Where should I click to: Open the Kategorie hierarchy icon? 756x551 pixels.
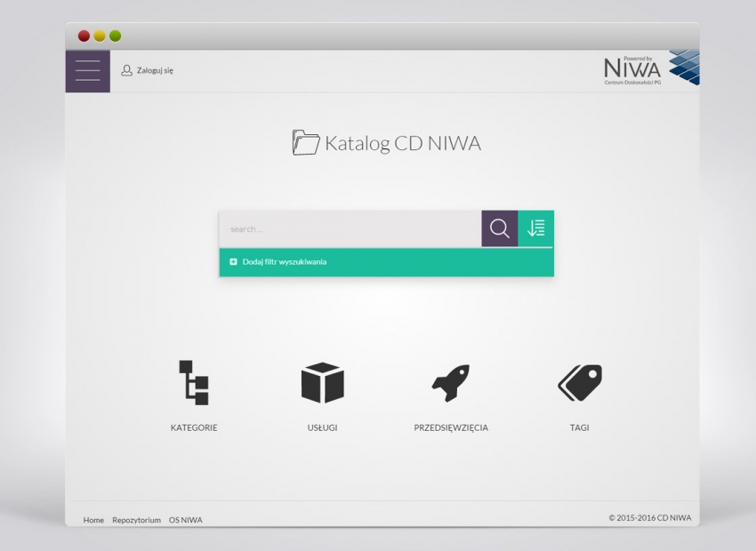193,382
